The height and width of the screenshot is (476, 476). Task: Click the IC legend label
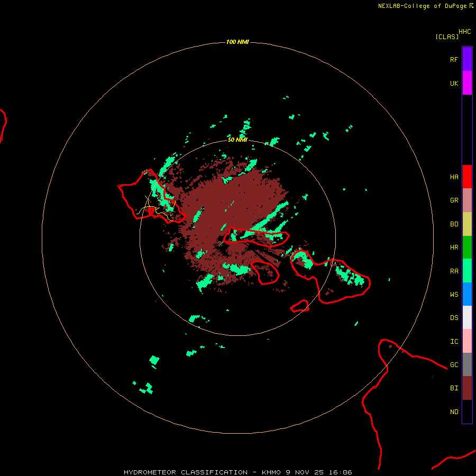coord(454,342)
